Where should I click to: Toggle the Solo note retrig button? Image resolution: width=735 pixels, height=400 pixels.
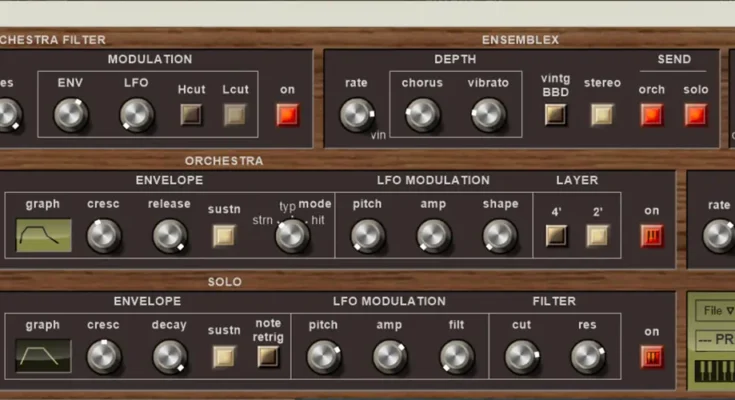pyautogui.click(x=268, y=356)
